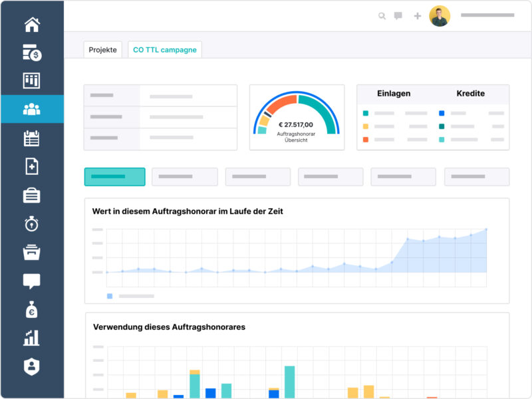The image size is (532, 399).
Task: Click the plus button in the top bar
Action: tap(417, 15)
